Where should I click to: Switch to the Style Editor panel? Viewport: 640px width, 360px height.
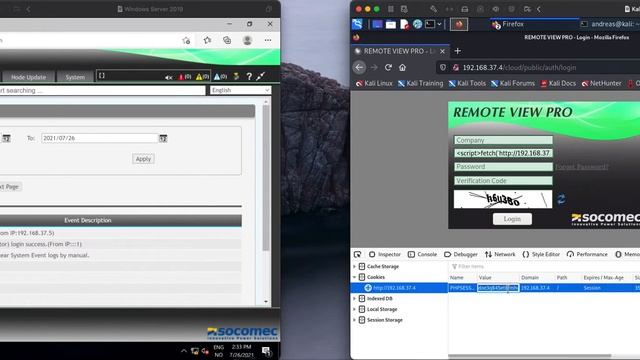pyautogui.click(x=541, y=254)
